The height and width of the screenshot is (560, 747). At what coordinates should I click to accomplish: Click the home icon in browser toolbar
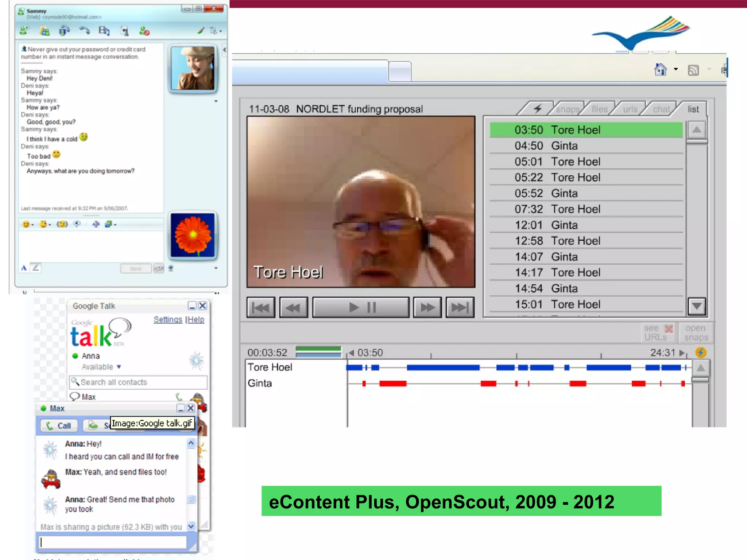[660, 69]
